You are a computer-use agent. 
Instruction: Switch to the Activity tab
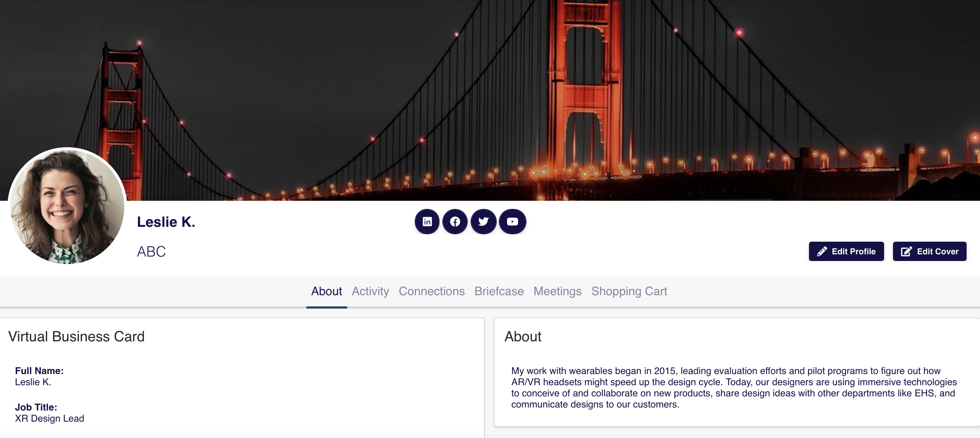tap(370, 291)
